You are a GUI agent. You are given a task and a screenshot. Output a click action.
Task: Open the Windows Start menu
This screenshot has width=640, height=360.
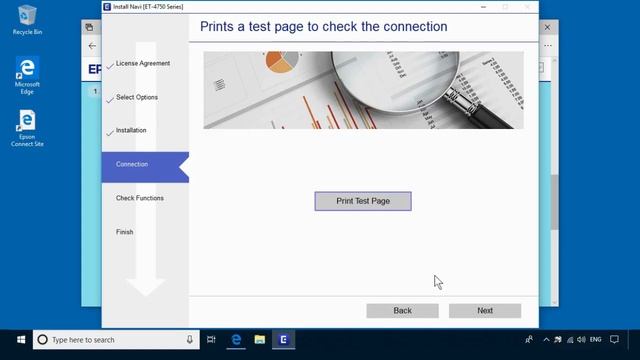[x=21, y=340]
